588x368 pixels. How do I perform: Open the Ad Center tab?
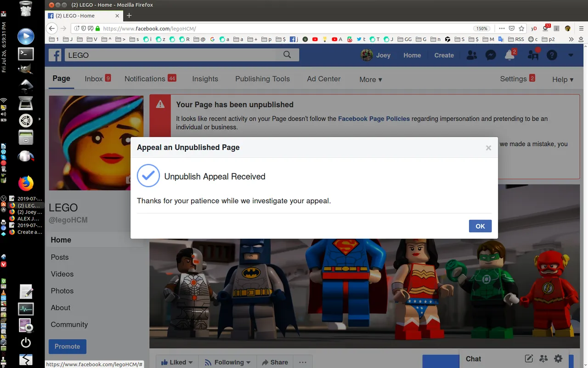coord(324,79)
